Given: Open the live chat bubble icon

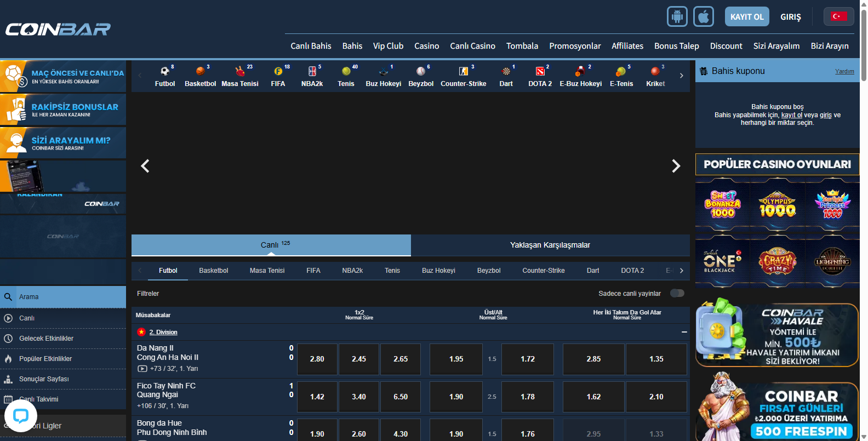Looking at the screenshot, I should point(21,416).
